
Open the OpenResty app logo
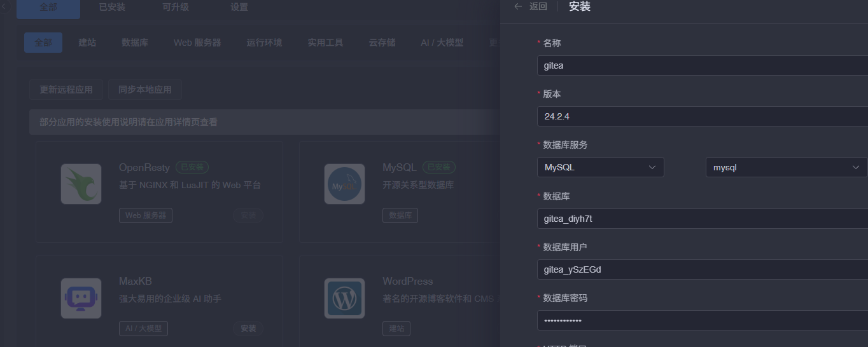(x=81, y=184)
